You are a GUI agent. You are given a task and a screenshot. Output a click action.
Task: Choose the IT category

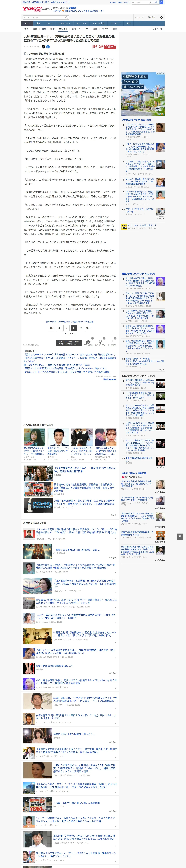point(86,29)
